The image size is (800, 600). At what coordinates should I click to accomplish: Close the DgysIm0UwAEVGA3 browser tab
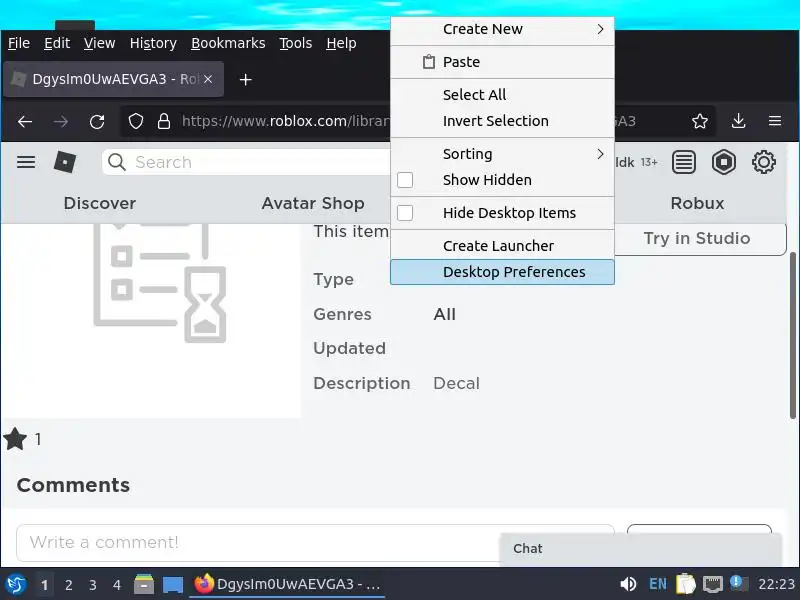(208, 79)
